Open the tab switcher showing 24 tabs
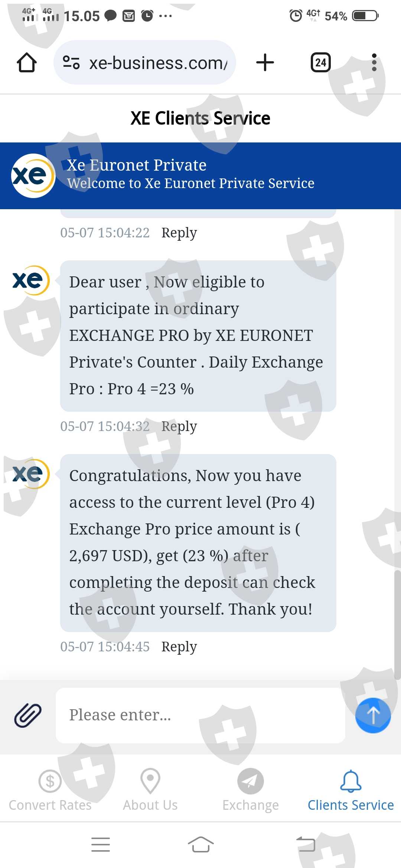The height and width of the screenshot is (868, 401). (x=320, y=62)
